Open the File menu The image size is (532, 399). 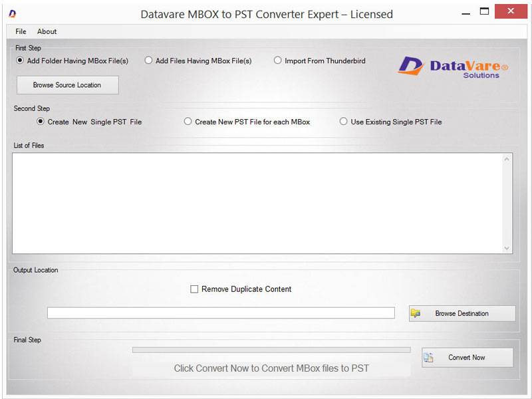coord(20,31)
